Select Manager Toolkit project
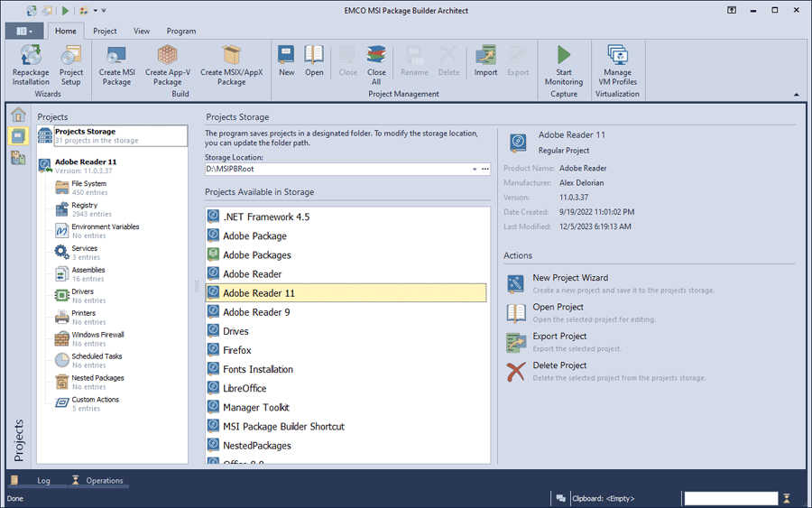The height and width of the screenshot is (508, 812). point(346,408)
